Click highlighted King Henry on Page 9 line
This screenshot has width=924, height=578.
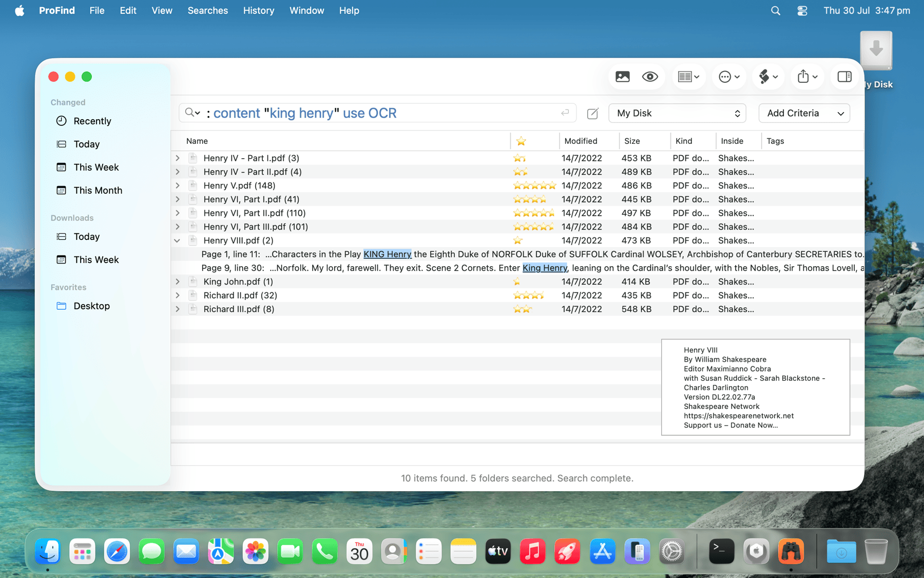coord(545,268)
